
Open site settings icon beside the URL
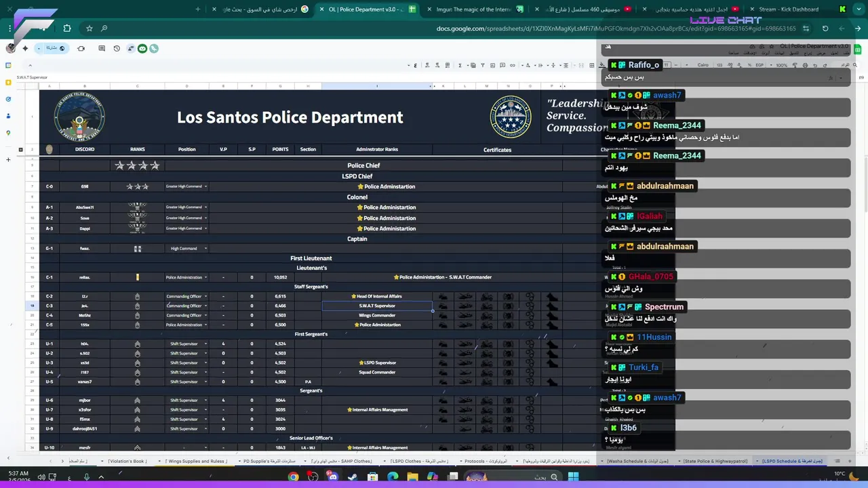tap(806, 28)
